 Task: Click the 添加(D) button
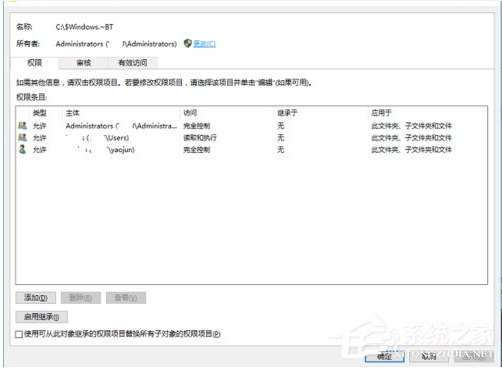click(36, 298)
